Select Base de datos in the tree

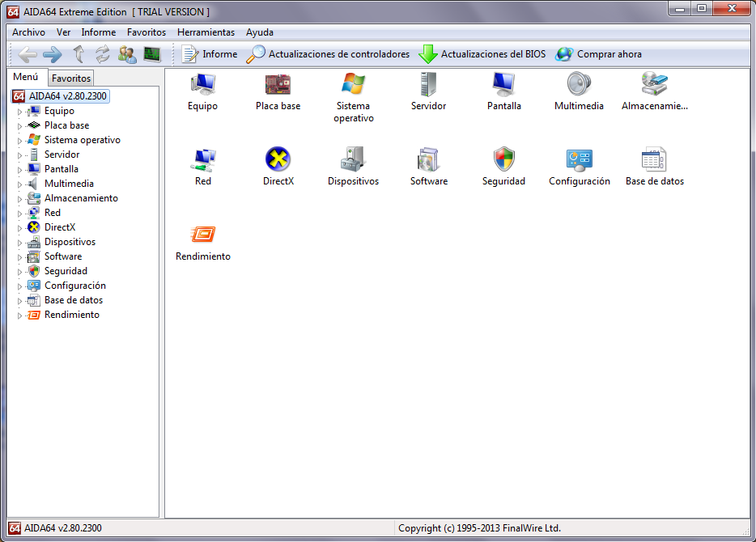point(74,299)
